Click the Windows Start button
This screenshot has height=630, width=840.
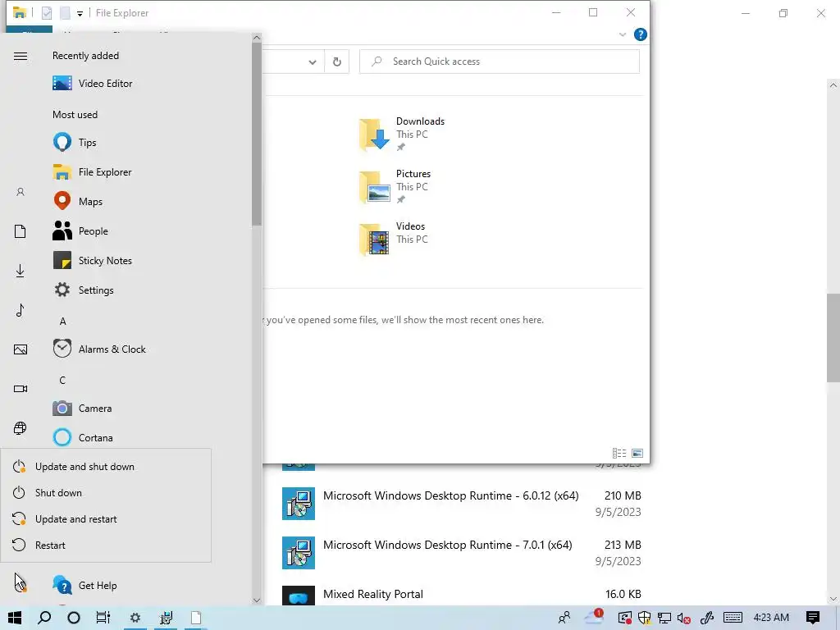point(15,618)
